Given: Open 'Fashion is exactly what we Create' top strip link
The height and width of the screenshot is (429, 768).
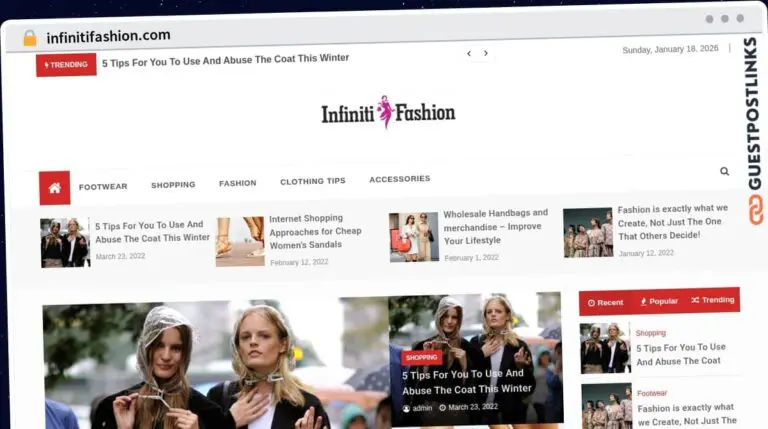Looking at the screenshot, I should point(672,222).
